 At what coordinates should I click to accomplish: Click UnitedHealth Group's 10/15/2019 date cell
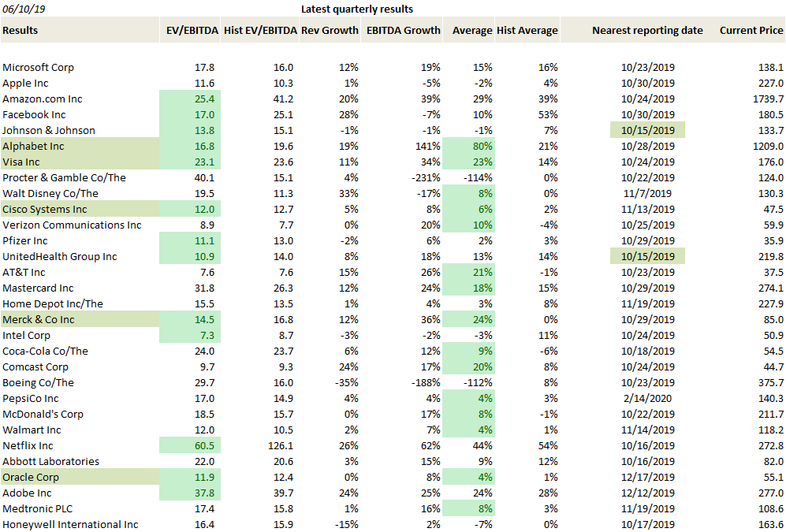coord(648,256)
